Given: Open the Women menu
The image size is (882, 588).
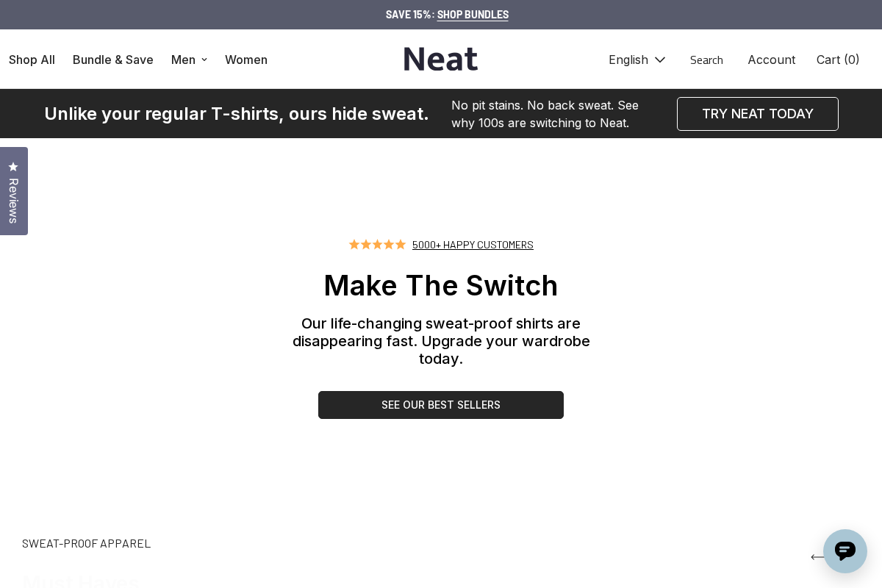Looking at the screenshot, I should pos(246,60).
